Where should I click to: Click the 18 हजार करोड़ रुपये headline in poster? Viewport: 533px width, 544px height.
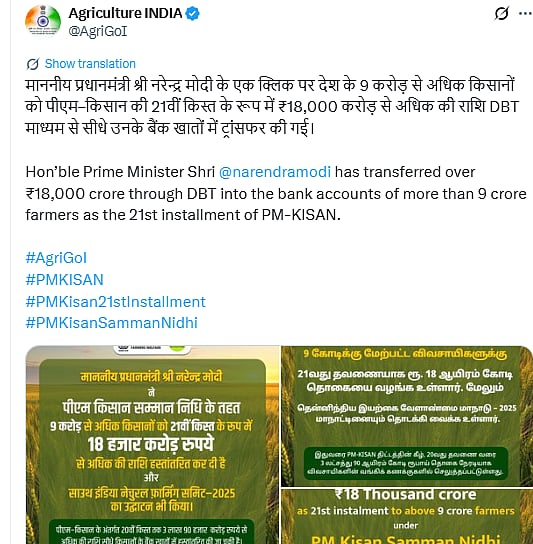point(151,445)
